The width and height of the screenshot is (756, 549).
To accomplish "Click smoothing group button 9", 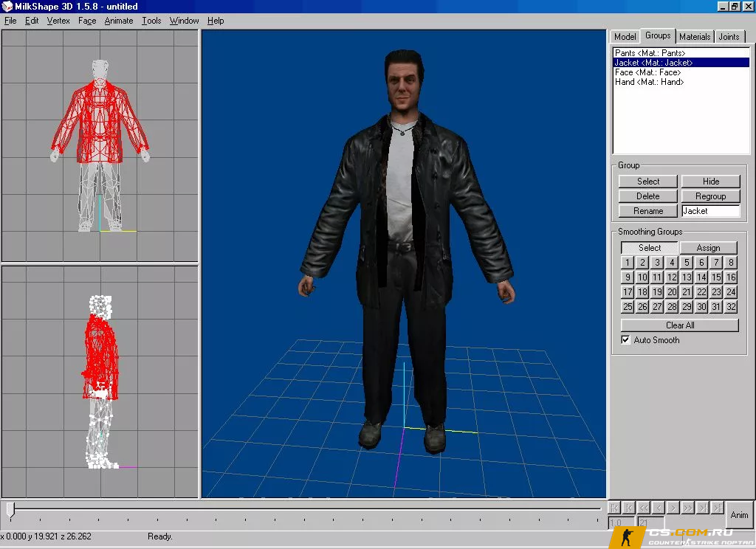I will (628, 277).
